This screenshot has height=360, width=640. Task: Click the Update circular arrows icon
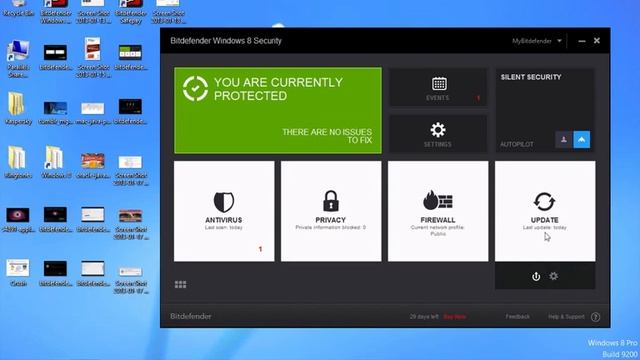point(544,202)
